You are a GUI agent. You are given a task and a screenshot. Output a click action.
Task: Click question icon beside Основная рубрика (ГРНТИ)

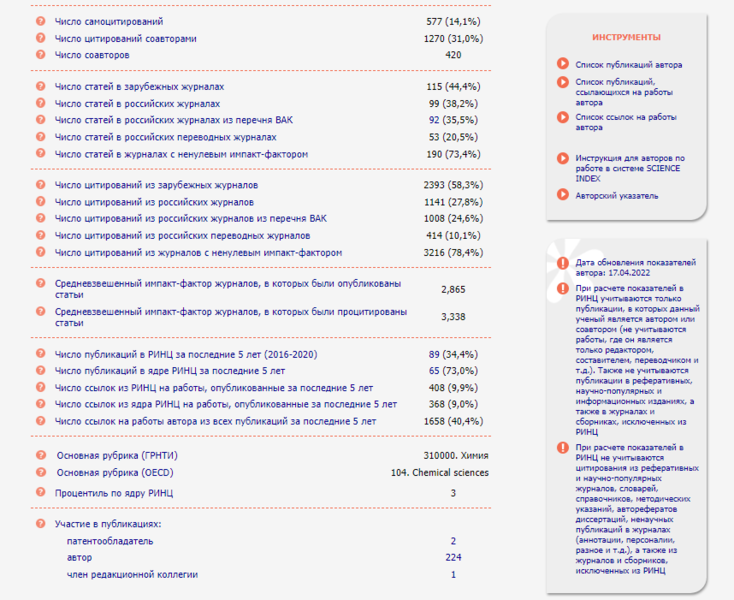point(40,455)
